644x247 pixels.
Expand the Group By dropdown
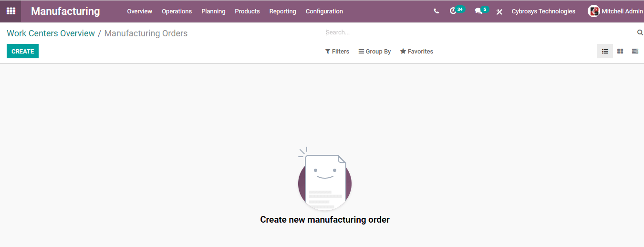tap(374, 52)
